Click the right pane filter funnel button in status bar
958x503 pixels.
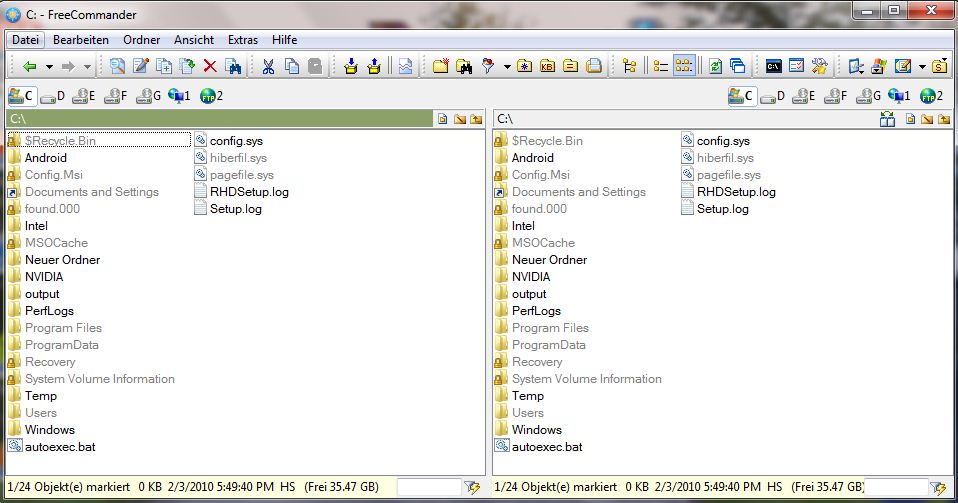point(938,487)
